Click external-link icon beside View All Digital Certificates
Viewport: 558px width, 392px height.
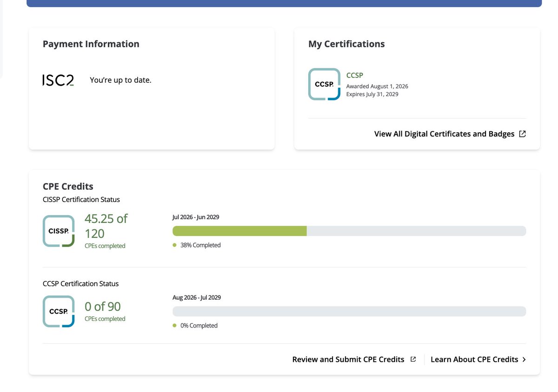(522, 134)
